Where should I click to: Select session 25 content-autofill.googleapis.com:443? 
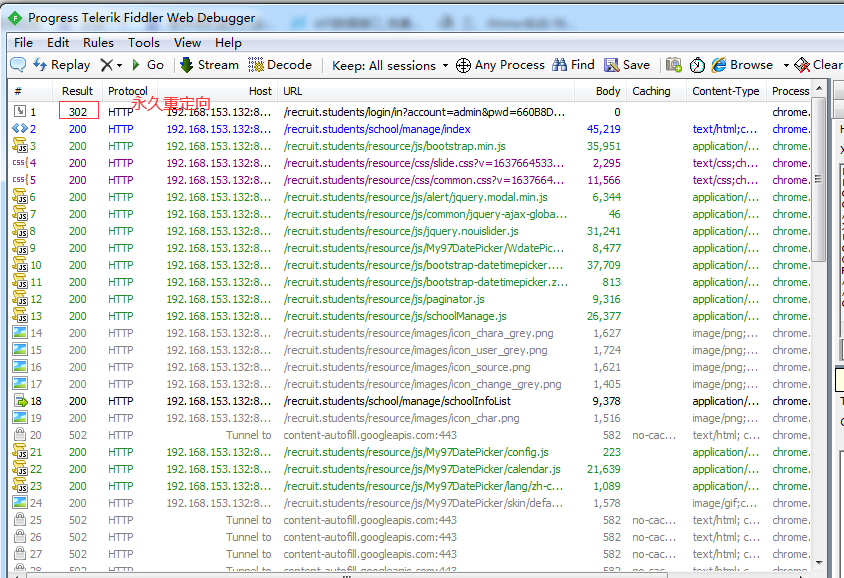[x=370, y=520]
